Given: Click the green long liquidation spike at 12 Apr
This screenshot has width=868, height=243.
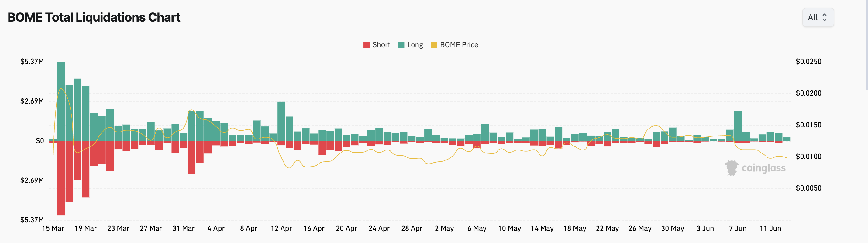Looking at the screenshot, I should [x=281, y=121].
